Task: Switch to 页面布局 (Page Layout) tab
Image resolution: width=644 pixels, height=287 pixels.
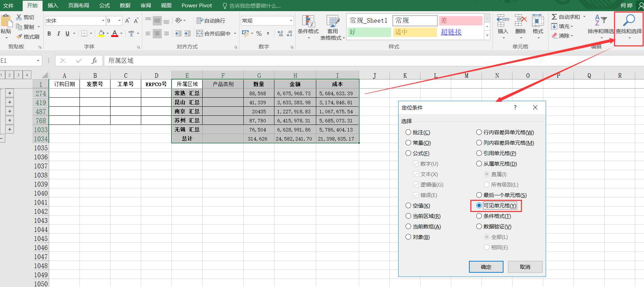Action: (x=78, y=6)
